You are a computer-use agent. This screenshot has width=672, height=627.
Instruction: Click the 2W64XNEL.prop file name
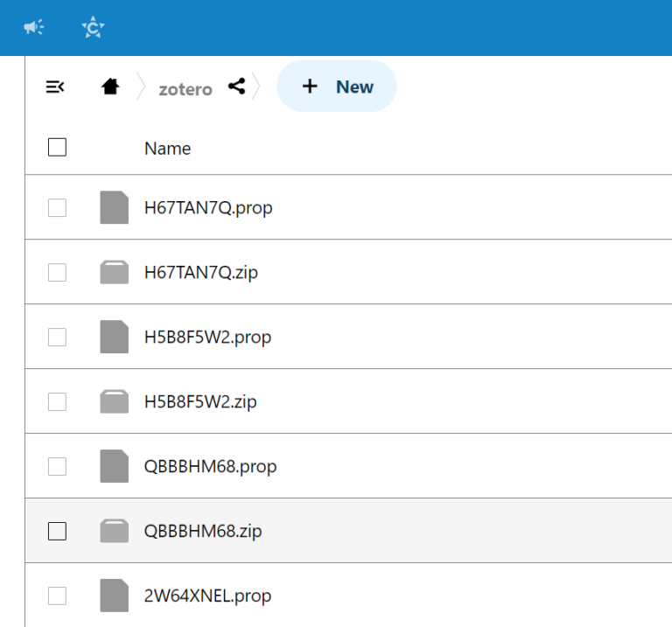tap(207, 596)
